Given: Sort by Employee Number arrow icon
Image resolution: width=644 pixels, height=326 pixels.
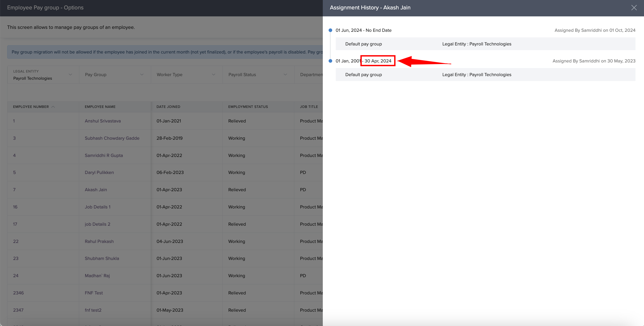Looking at the screenshot, I should coord(53,107).
